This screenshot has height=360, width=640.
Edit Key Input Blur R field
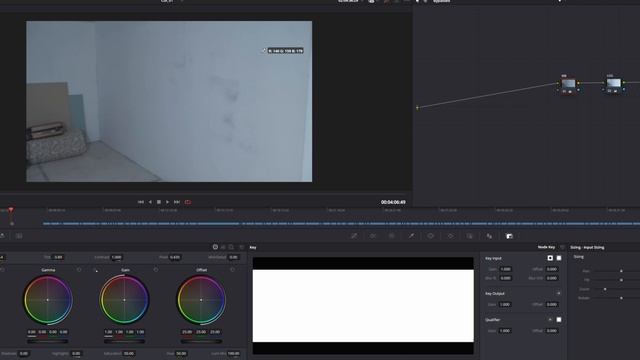pos(505,278)
